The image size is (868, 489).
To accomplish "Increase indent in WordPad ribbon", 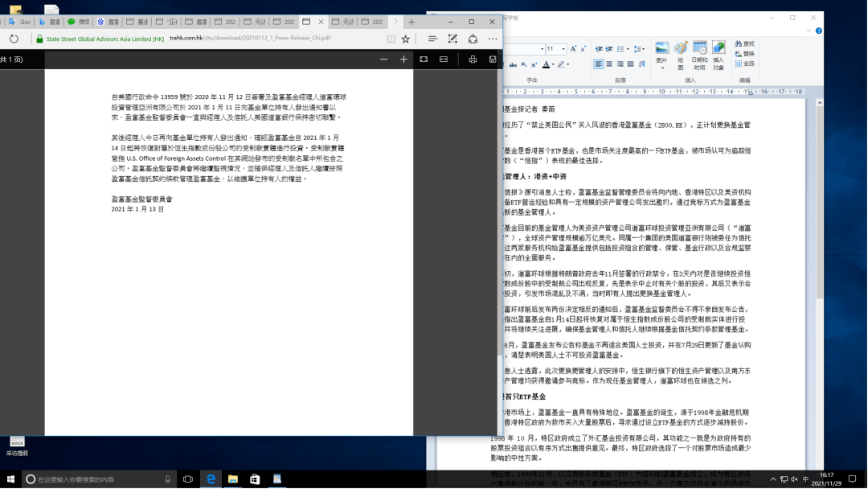I will 609,49.
